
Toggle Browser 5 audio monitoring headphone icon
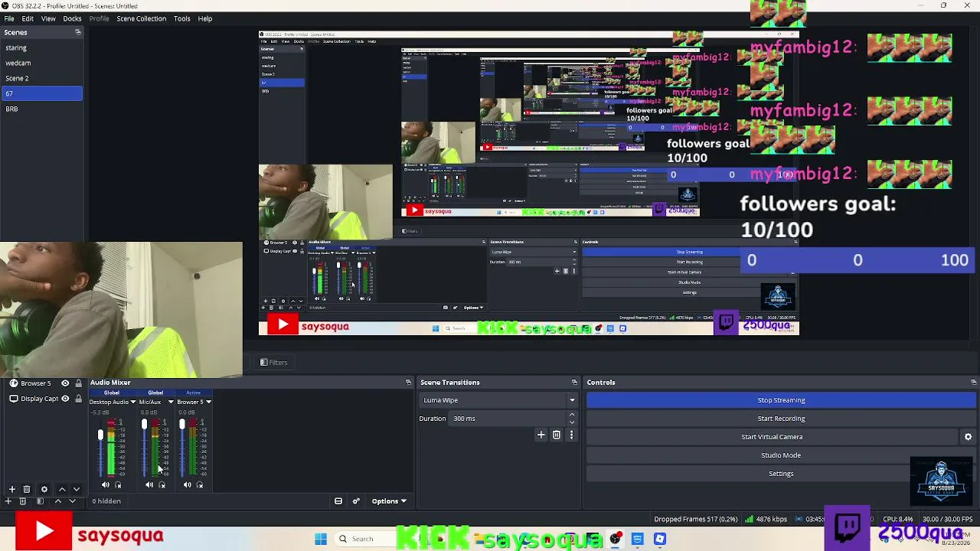tap(200, 485)
